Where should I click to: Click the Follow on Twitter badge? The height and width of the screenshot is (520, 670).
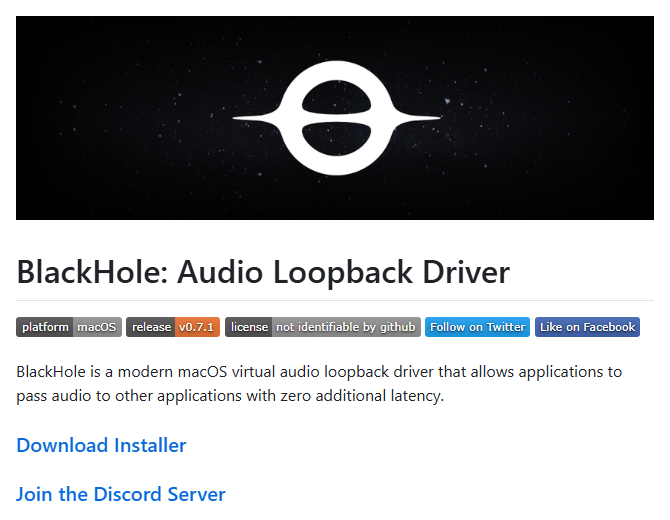pyautogui.click(x=477, y=327)
